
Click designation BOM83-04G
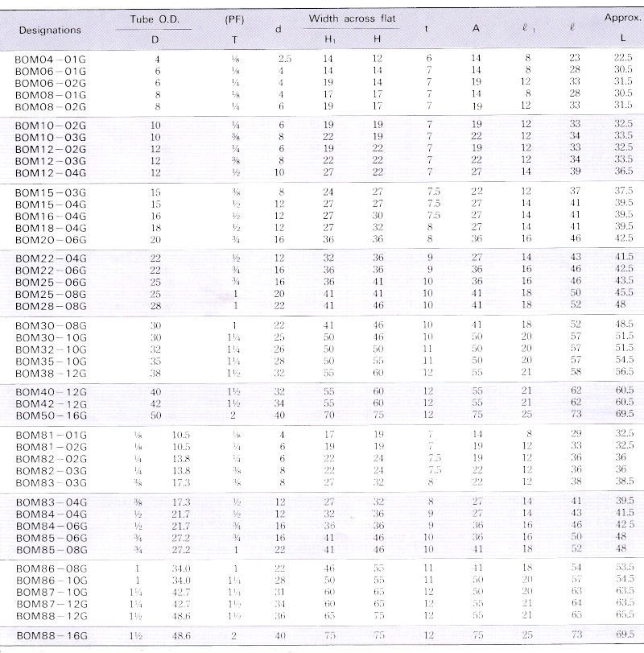click(52, 502)
